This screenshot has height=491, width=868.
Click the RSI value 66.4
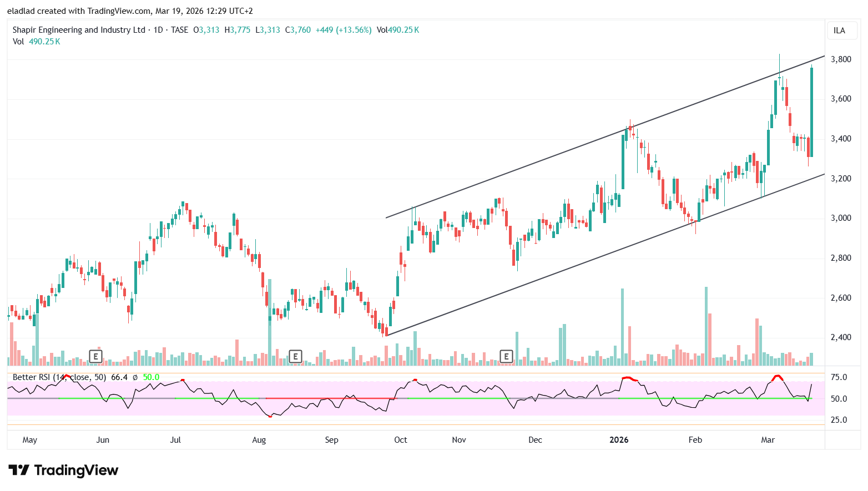[119, 377]
